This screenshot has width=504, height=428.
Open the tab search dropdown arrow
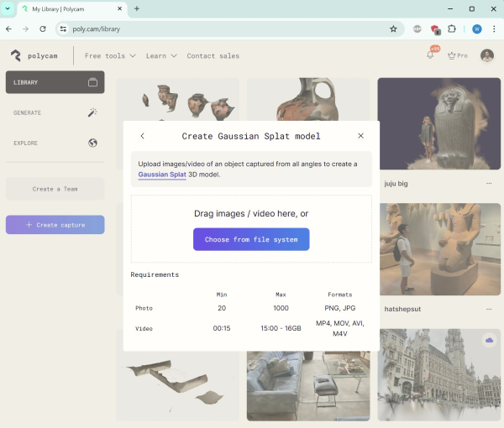[8, 8]
